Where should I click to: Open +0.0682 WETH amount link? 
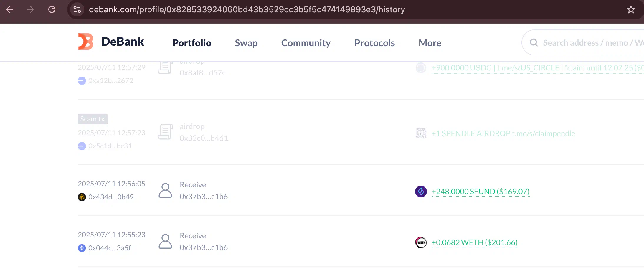click(x=475, y=242)
